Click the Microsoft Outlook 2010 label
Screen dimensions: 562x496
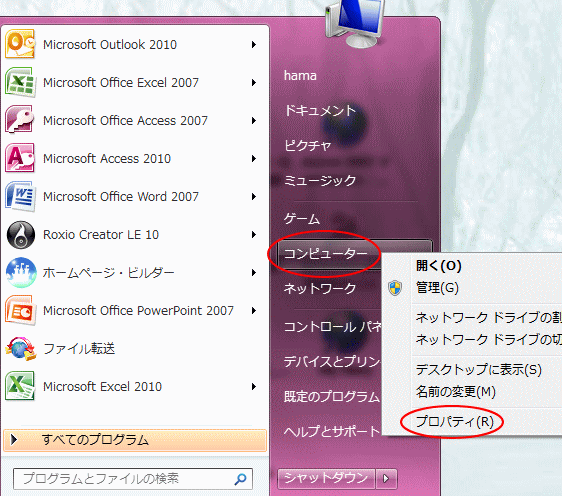click(110, 44)
